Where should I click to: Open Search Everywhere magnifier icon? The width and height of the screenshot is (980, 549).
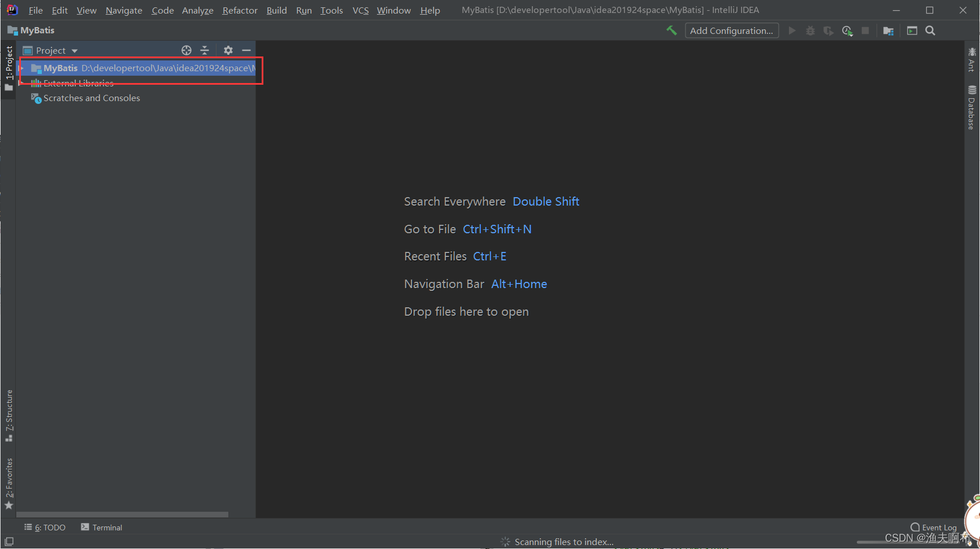(930, 30)
